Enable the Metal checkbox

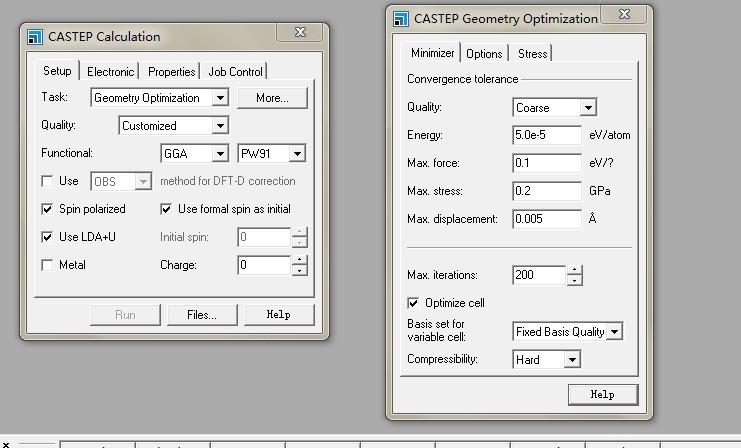pyautogui.click(x=47, y=265)
